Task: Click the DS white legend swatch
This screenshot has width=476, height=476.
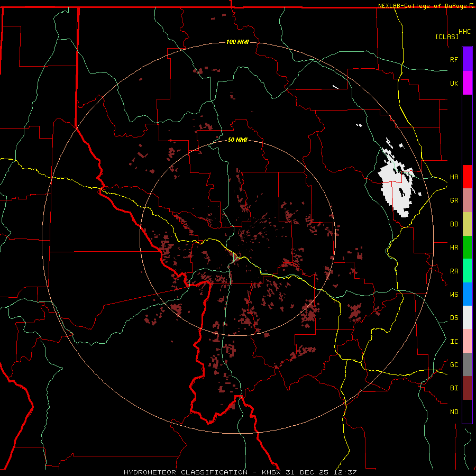Action: tap(467, 317)
